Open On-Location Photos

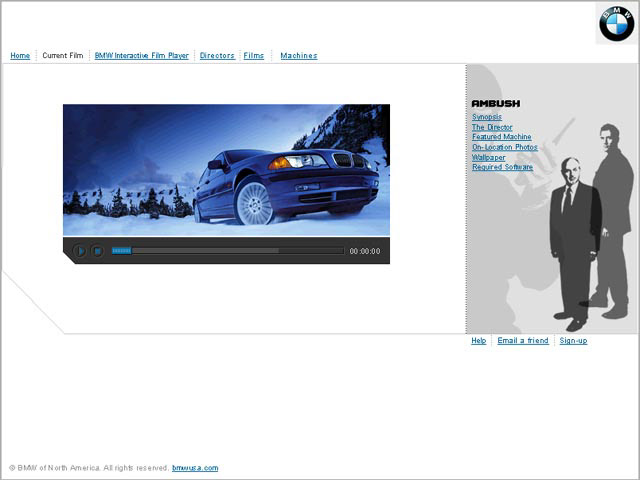(504, 147)
